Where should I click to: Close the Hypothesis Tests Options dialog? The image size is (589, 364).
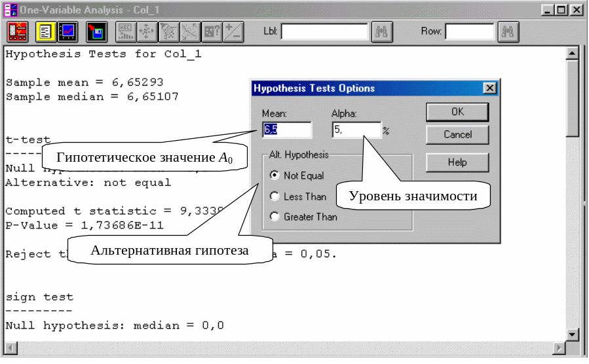click(x=489, y=88)
